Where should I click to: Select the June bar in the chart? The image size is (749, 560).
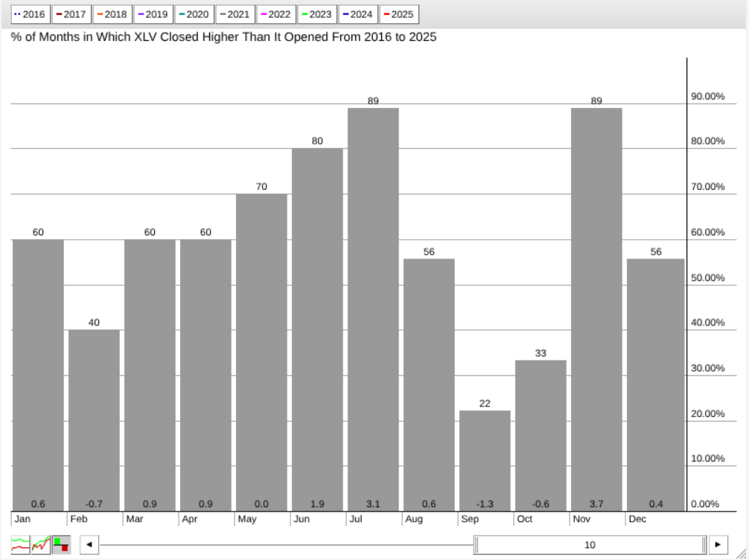318,330
